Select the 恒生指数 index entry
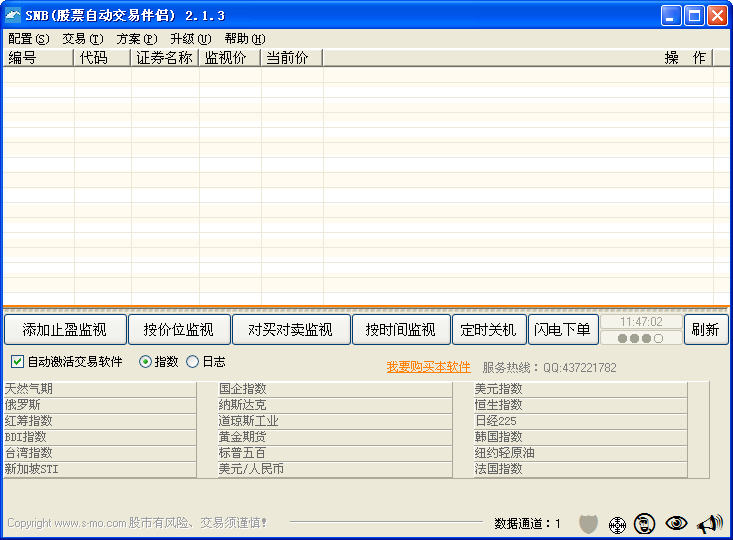733x540 pixels. coord(499,405)
